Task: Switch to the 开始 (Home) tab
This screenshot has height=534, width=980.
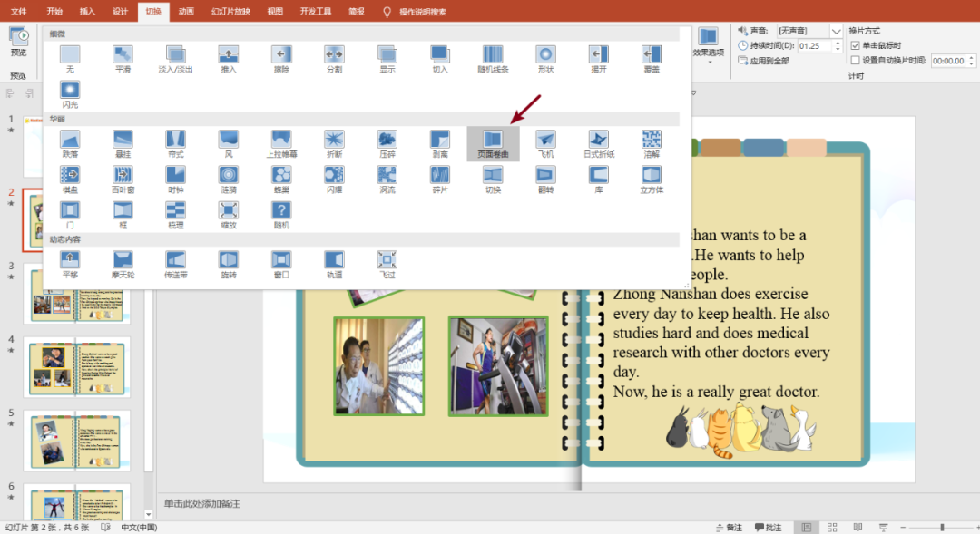Action: pos(54,11)
